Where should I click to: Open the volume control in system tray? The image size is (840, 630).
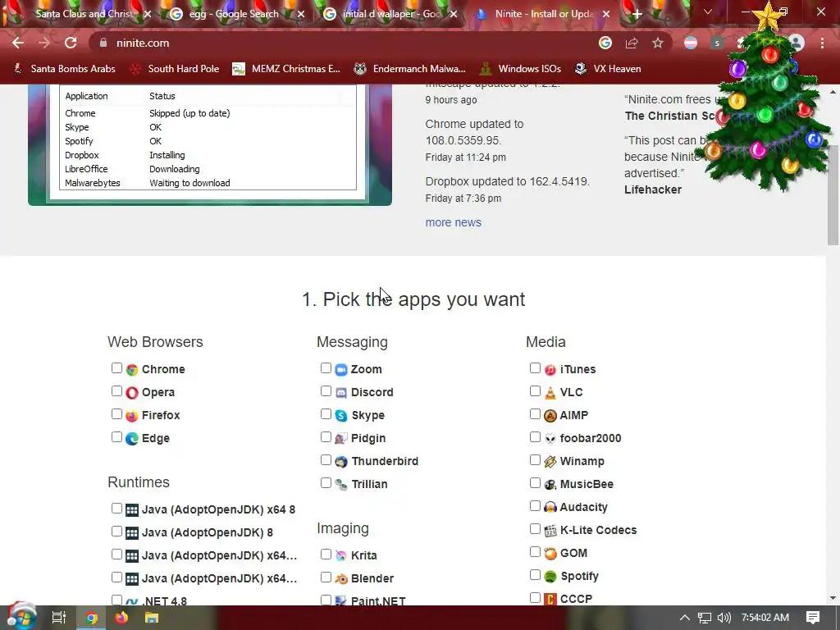(x=724, y=618)
